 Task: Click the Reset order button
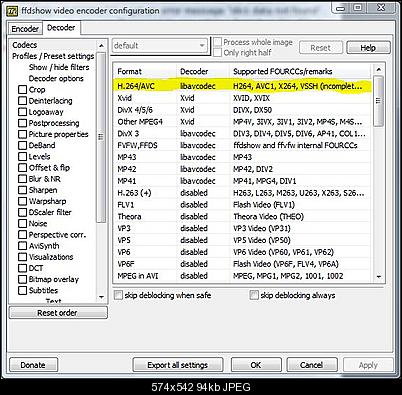[x=58, y=313]
